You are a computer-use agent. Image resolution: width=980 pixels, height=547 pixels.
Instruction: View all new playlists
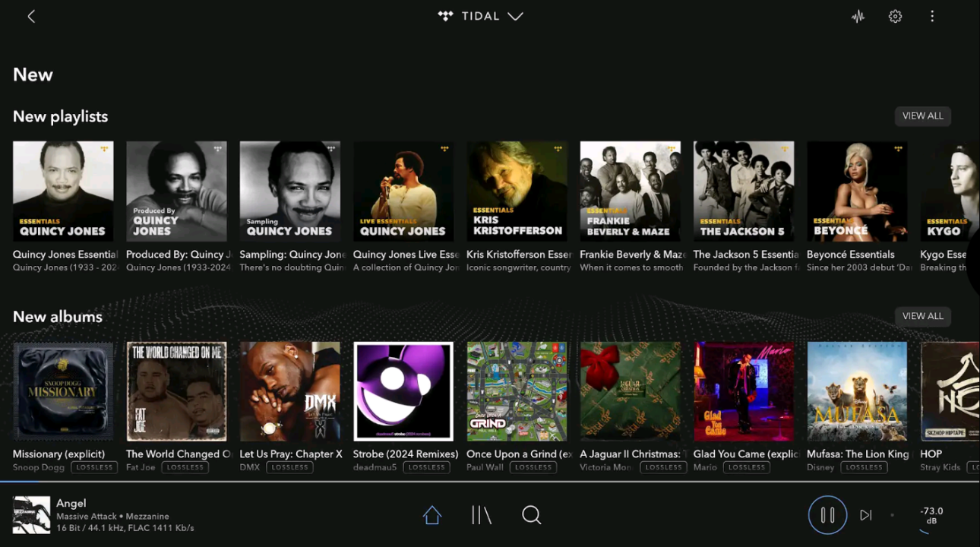(x=922, y=116)
